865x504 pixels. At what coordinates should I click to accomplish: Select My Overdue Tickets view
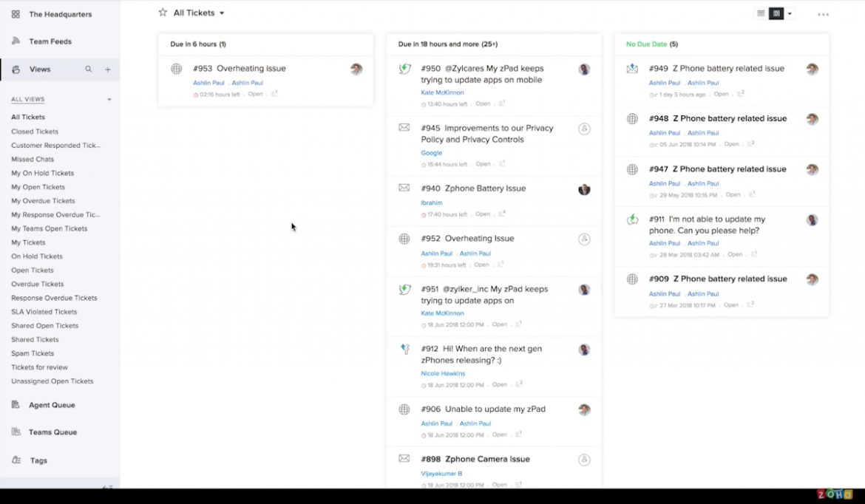pyautogui.click(x=43, y=201)
